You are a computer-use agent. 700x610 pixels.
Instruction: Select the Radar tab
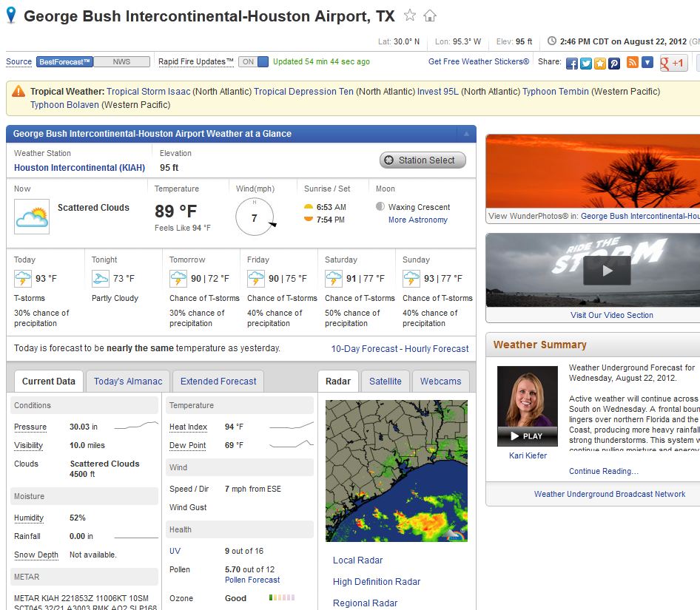338,382
